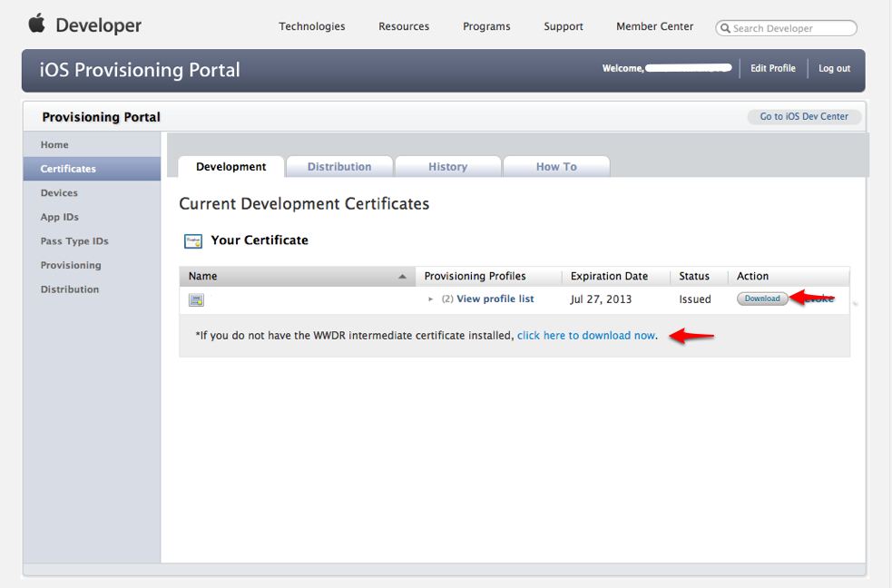Click the Name column header
The image size is (892, 588).
coord(298,277)
